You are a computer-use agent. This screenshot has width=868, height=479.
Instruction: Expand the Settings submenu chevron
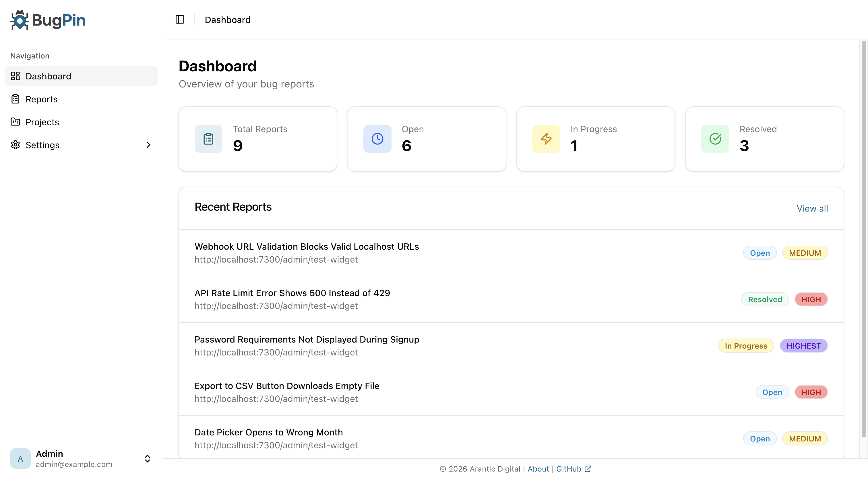[148, 145]
